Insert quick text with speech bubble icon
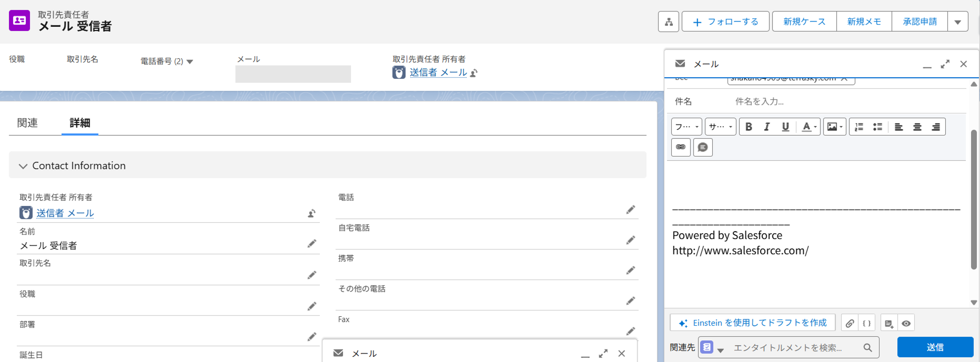 [703, 147]
